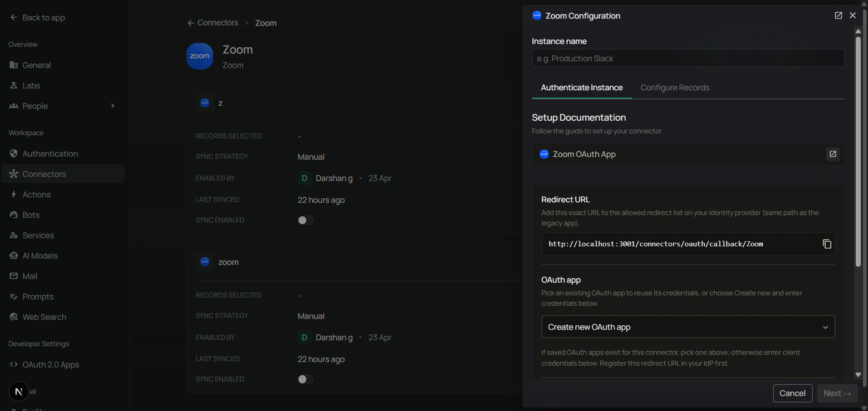Click the Zoom icon of instance 'z'
868x411 pixels.
coord(205,103)
